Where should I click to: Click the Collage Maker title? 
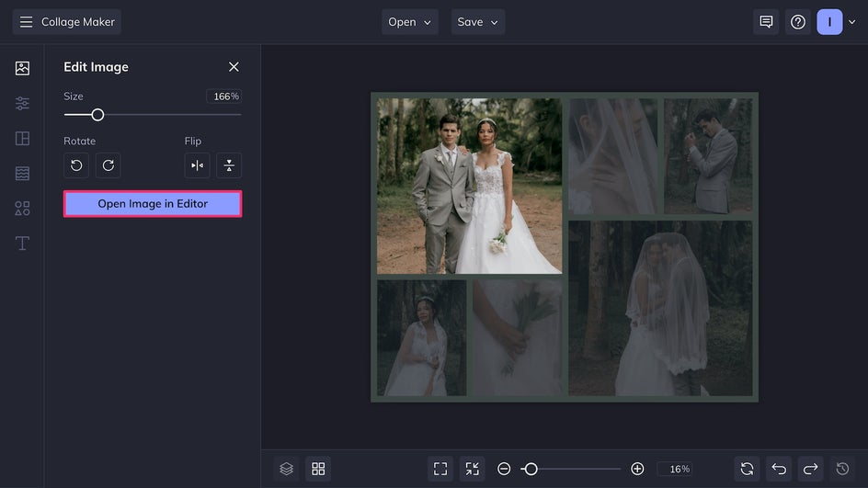click(x=78, y=22)
